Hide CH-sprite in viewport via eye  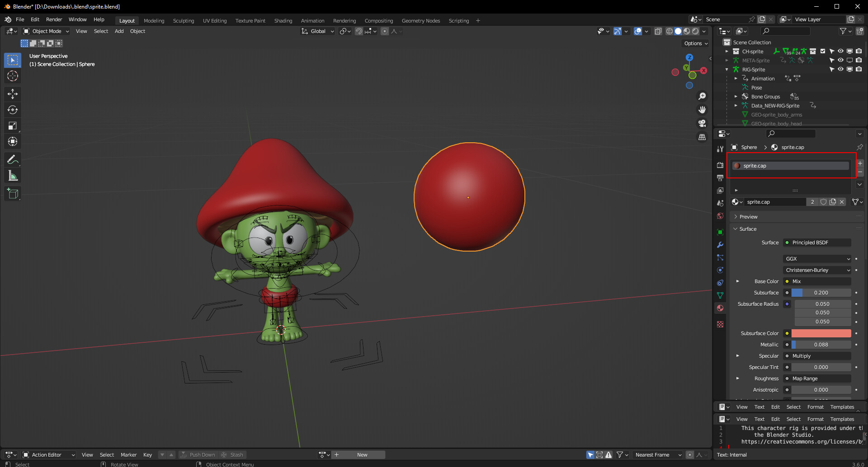[x=840, y=51]
